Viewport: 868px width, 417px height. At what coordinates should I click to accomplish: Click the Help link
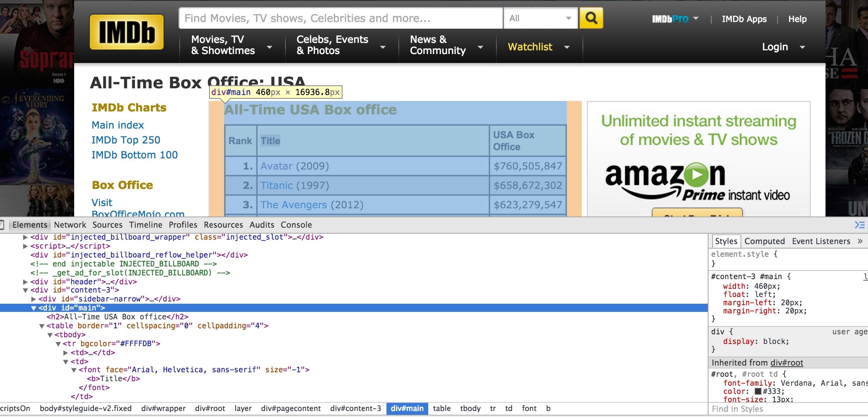(x=797, y=19)
